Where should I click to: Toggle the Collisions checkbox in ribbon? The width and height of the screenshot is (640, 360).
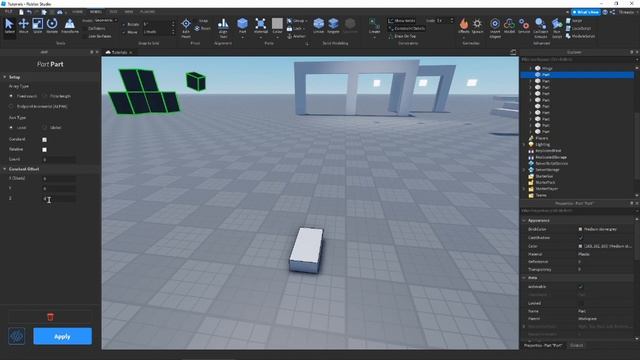click(84, 29)
